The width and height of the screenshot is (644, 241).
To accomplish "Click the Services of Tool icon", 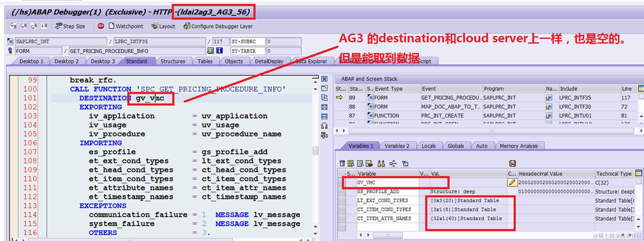I will (x=324, y=135).
